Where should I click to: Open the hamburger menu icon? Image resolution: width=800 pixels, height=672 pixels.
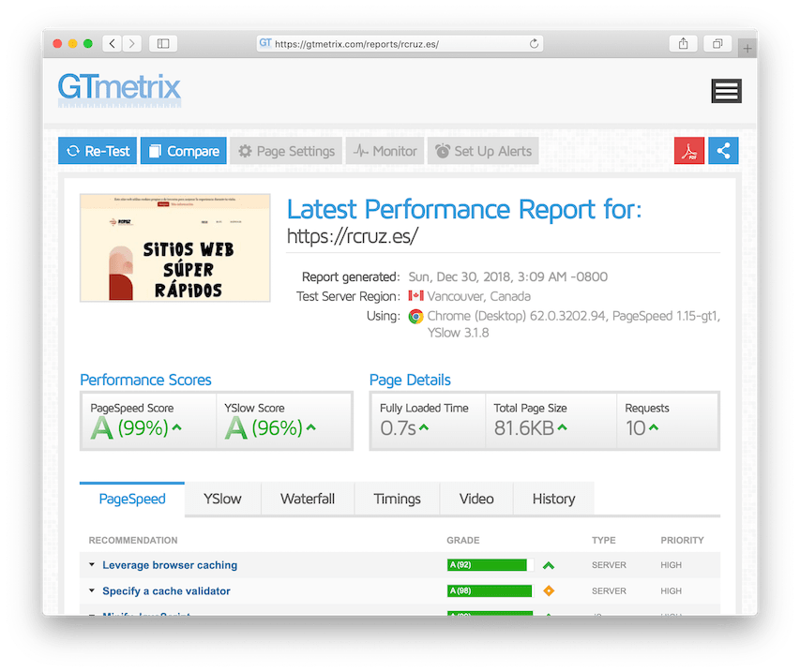727,91
